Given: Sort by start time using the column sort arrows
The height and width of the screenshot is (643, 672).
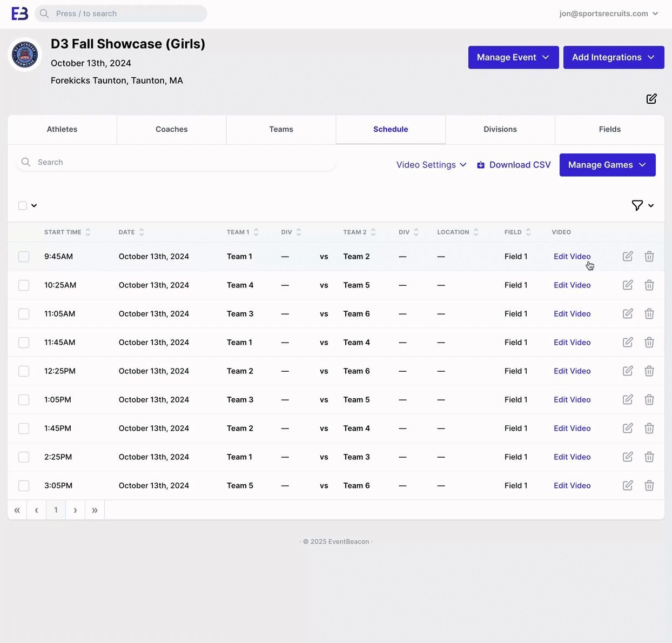Looking at the screenshot, I should click(88, 232).
